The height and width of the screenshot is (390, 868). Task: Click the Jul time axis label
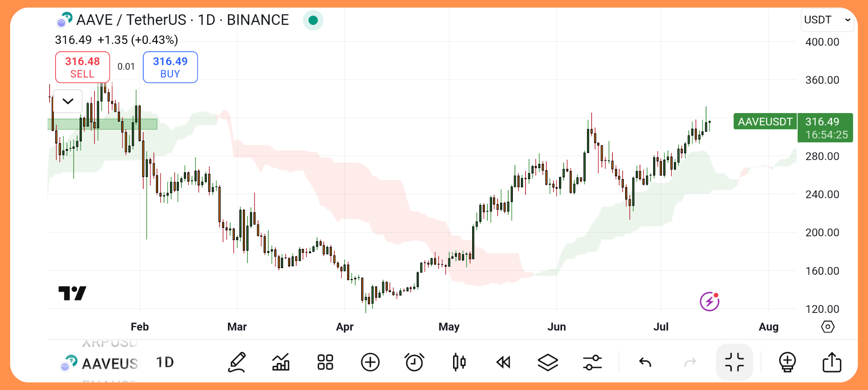tap(661, 327)
